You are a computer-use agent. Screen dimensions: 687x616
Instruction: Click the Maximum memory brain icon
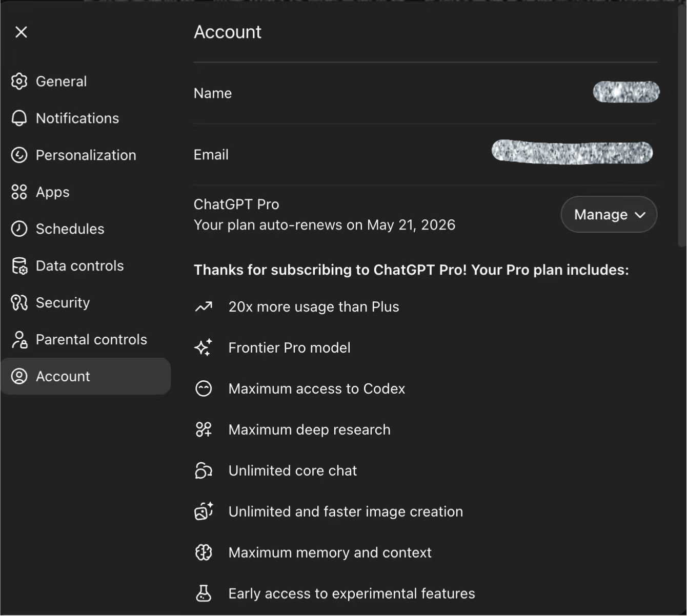click(x=204, y=552)
